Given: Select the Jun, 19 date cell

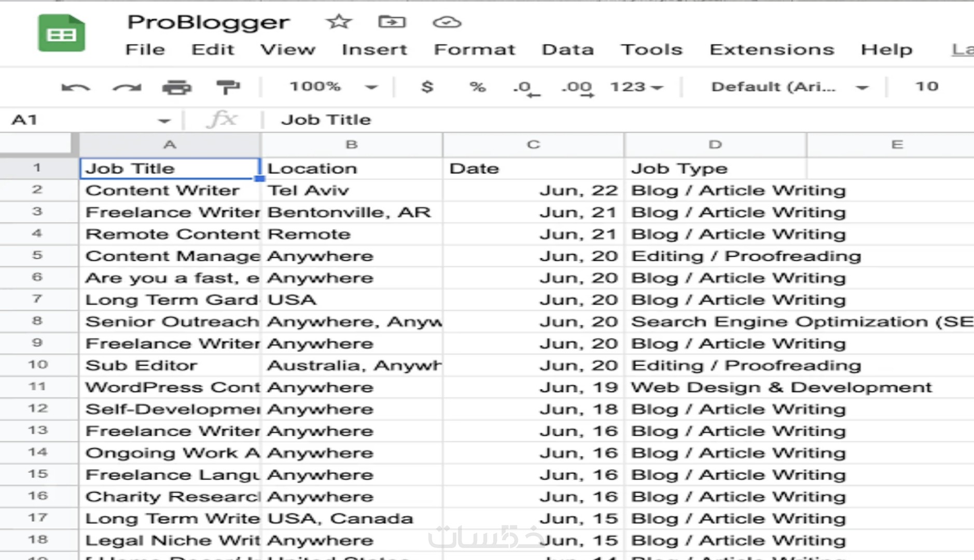Looking at the screenshot, I should 534,387.
